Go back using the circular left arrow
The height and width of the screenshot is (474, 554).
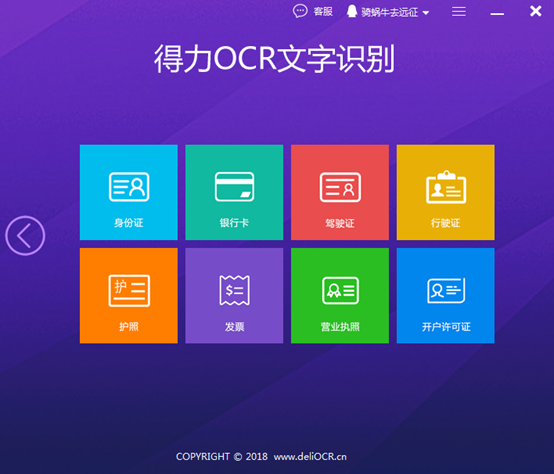click(25, 236)
